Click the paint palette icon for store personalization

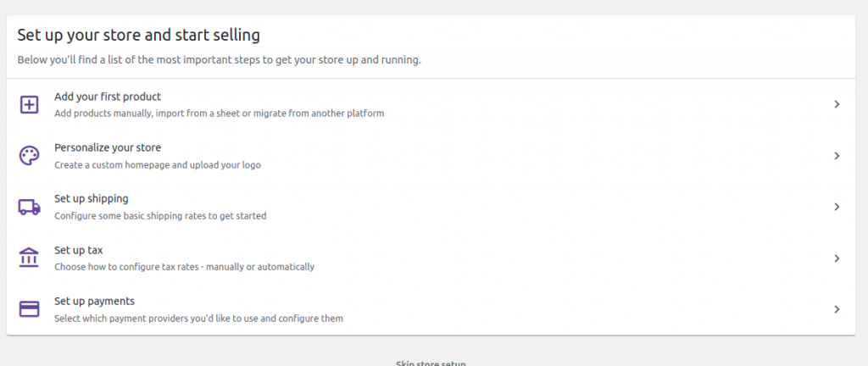(x=30, y=156)
